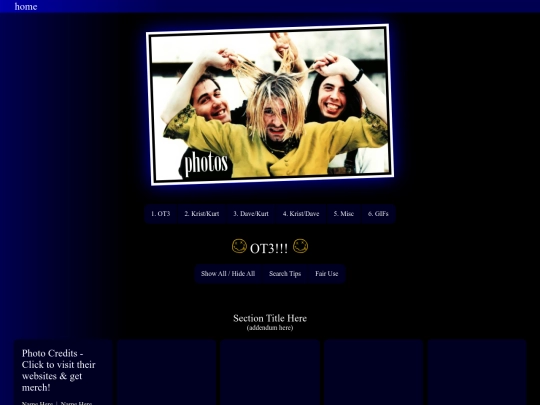Click the smiley icon right of OT3!!!
This screenshot has width=540, height=405.
click(x=300, y=246)
